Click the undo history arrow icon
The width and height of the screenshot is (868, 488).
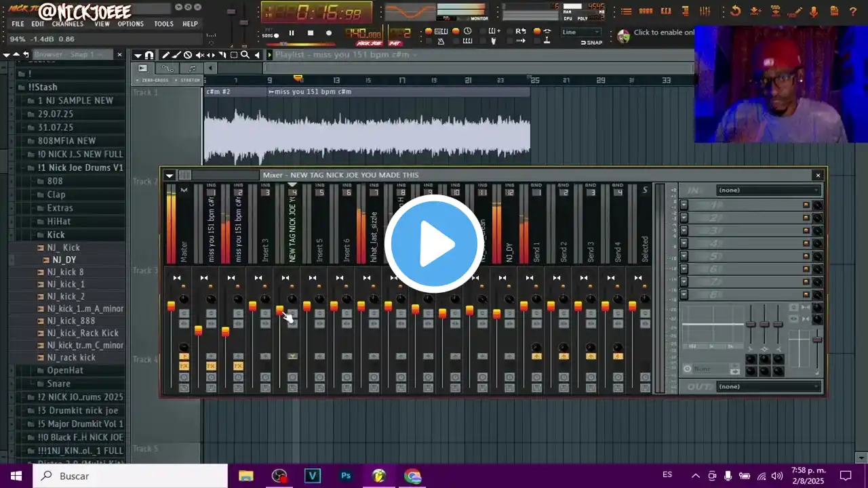click(736, 12)
